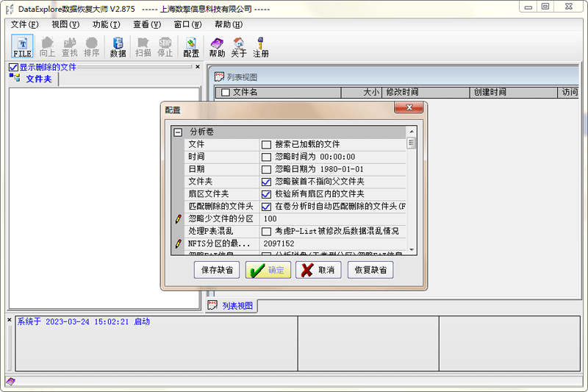Click the 停止 (Stop) toolbar icon

[x=165, y=46]
